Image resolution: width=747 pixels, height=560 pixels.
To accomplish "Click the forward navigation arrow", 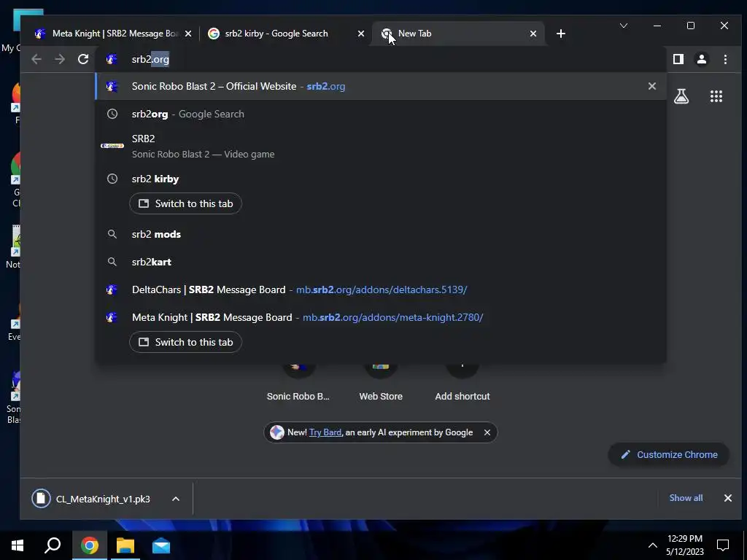I will click(60, 59).
